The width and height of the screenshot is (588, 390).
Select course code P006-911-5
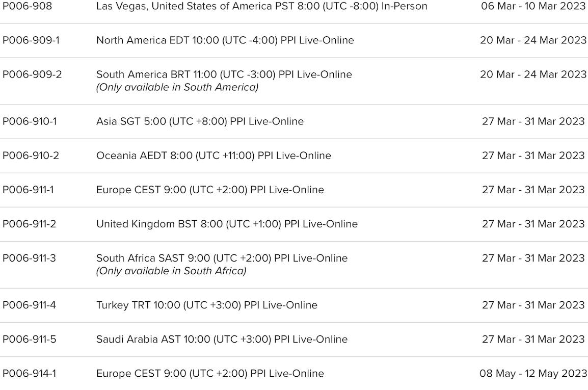tap(29, 339)
